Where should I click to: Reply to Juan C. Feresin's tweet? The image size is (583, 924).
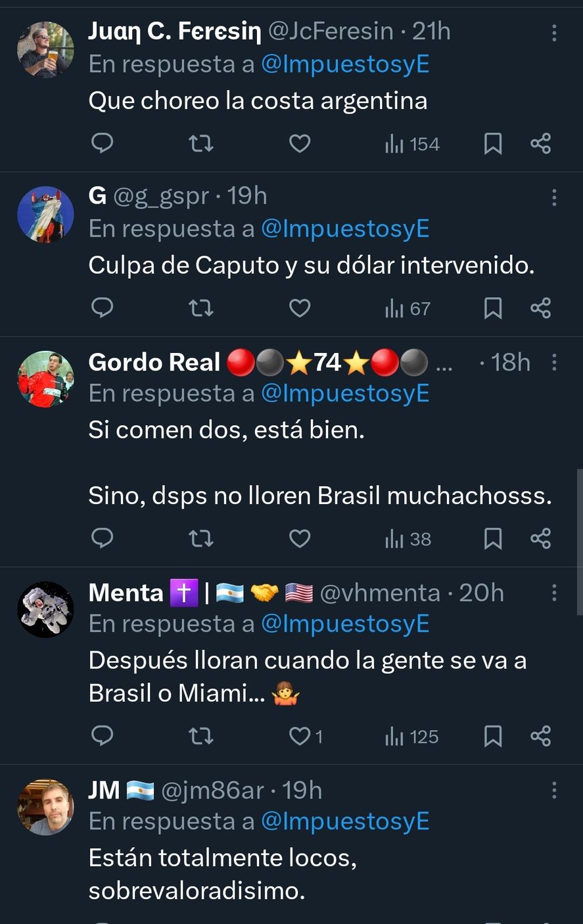coord(102,143)
